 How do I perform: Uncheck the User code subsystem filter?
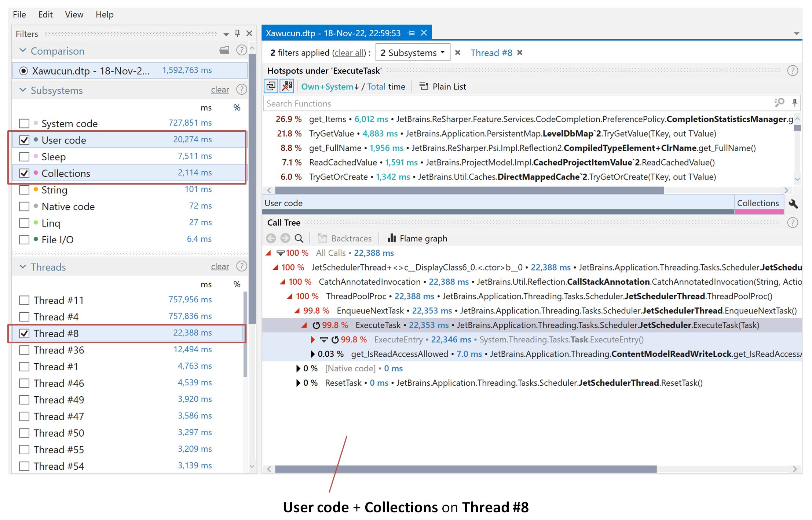tap(24, 140)
